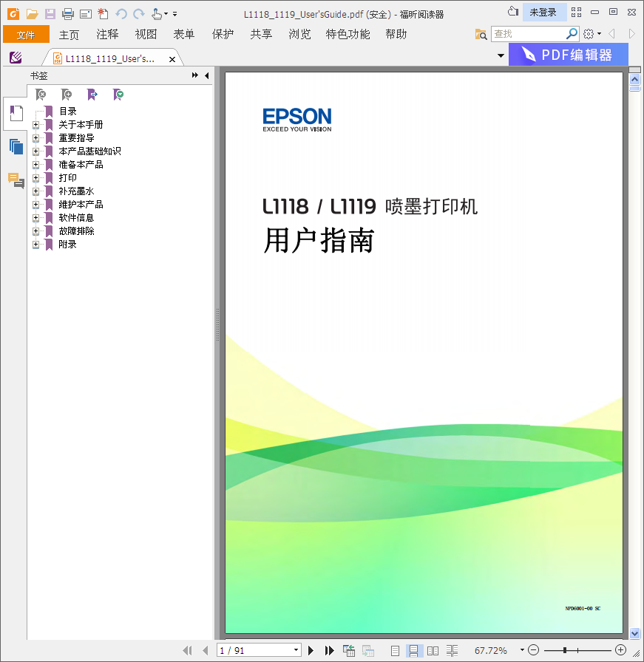Screen dimensions: 644x662
Task: Click the skin/theme shirt icon in title bar
Action: [x=513, y=11]
